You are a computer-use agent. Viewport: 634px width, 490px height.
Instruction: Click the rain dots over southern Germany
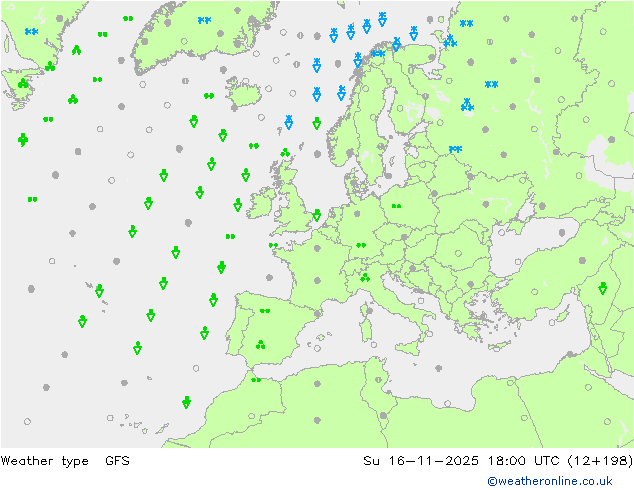coord(361,245)
